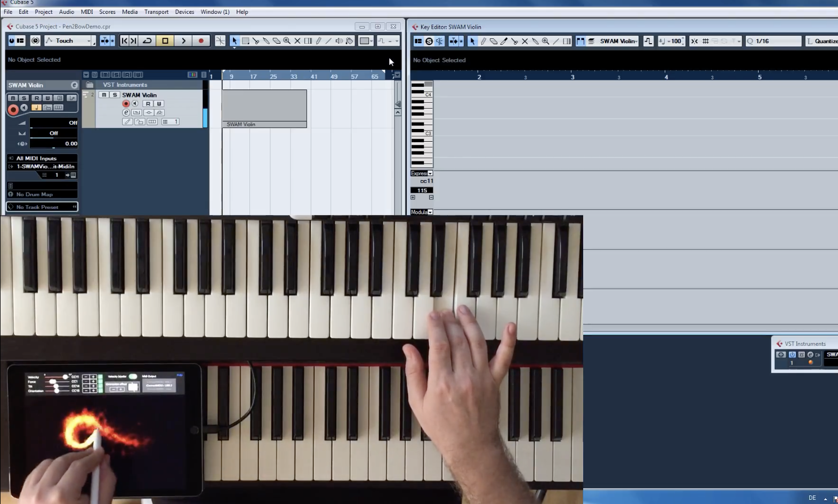
Task: Select the SWAM Violin MIDI part in arrangement
Action: coord(264,109)
